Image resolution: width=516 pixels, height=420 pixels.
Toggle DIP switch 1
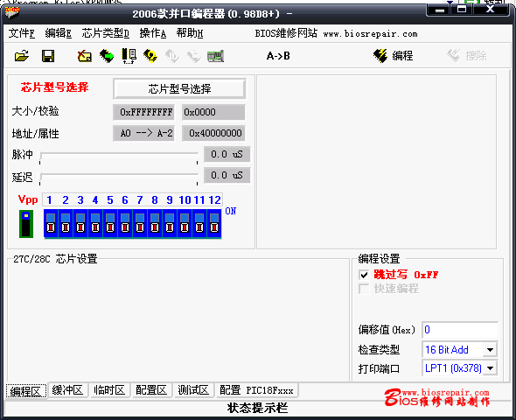pyautogui.click(x=51, y=223)
